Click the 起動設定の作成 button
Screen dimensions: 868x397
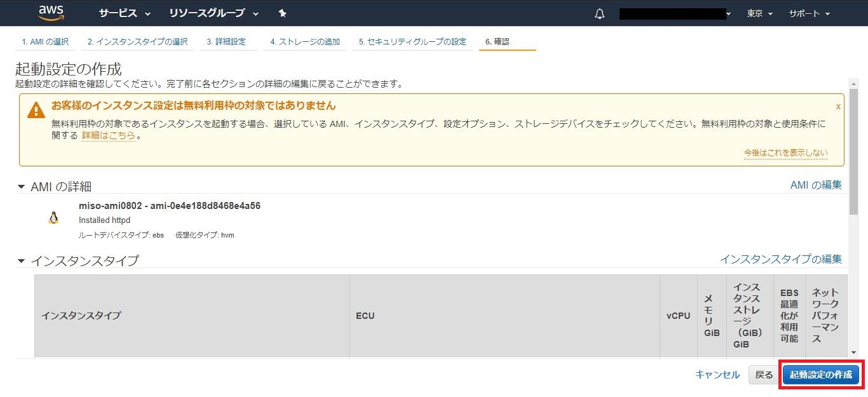(820, 375)
